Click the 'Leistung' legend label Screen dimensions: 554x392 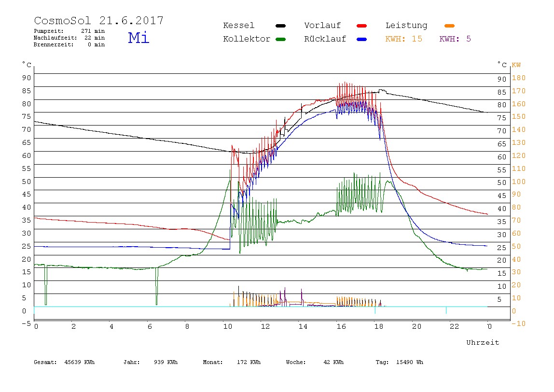(406, 26)
